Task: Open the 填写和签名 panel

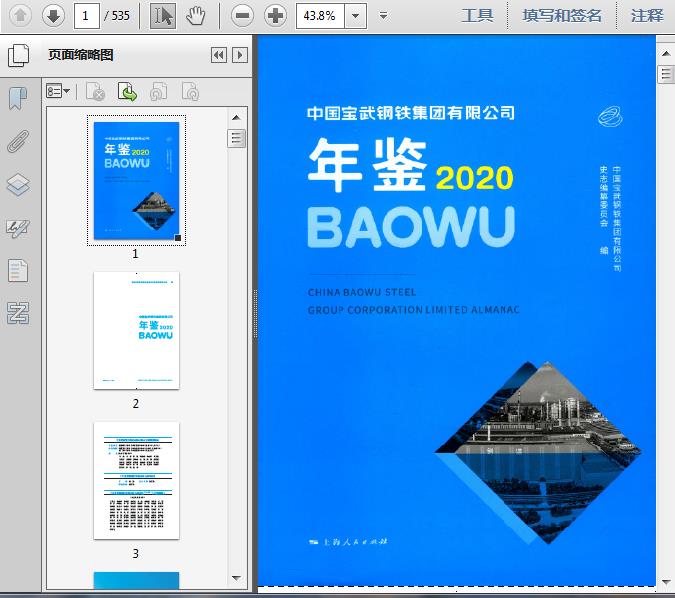Action: click(x=562, y=15)
